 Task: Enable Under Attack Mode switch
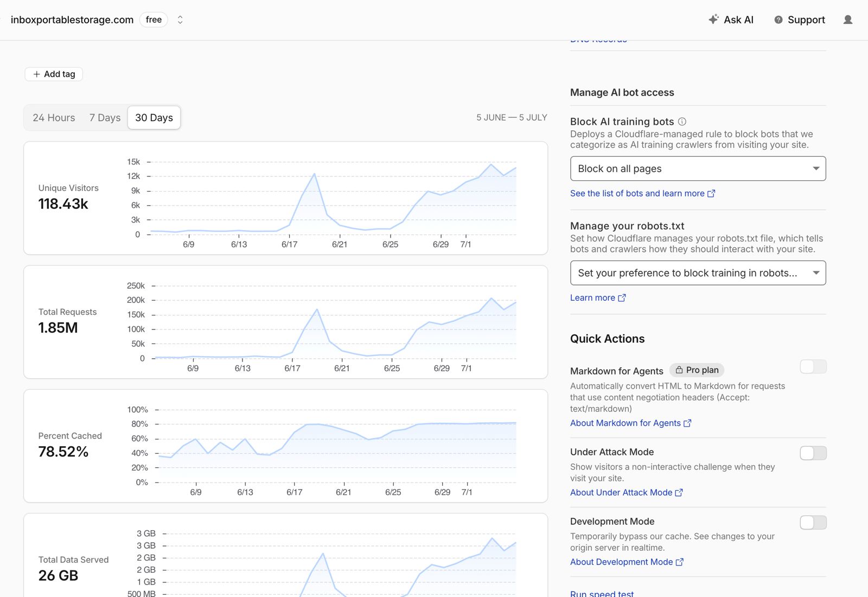tap(813, 453)
